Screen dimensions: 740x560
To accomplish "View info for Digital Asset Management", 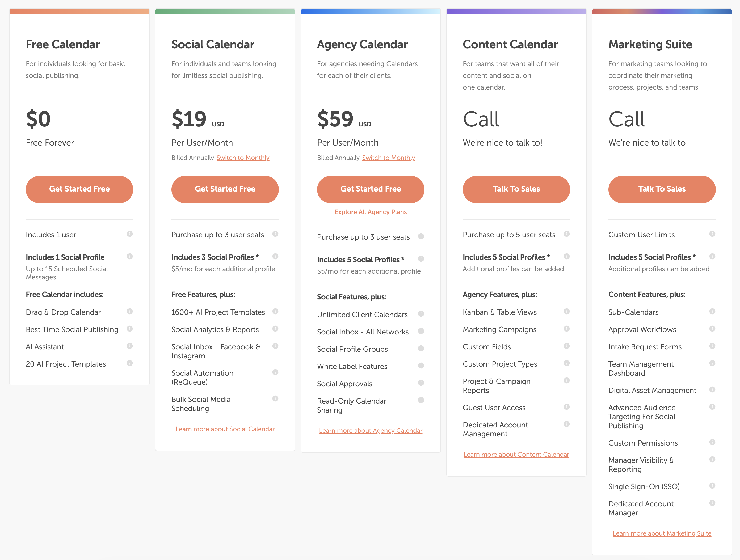I will click(712, 389).
